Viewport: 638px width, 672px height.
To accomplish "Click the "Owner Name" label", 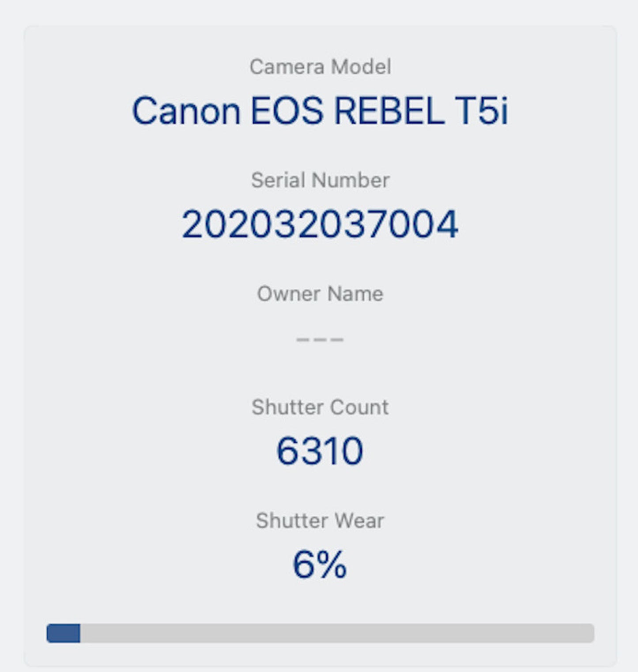I will (x=320, y=294).
